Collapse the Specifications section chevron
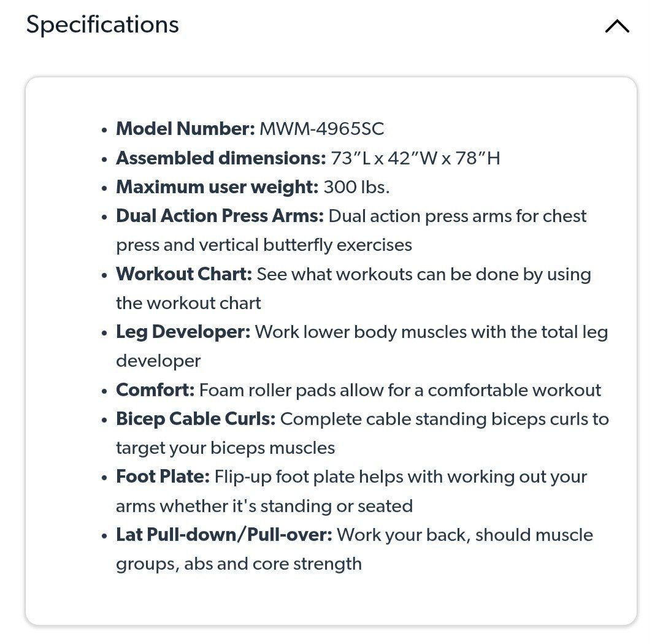Viewport: 652px width, 644px height. [616, 26]
